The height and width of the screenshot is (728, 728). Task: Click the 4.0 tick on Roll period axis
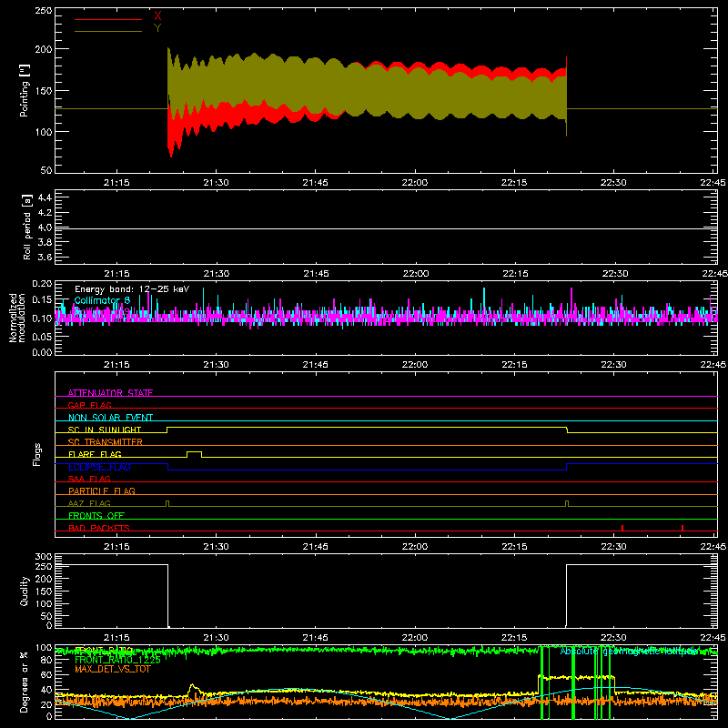(45, 227)
